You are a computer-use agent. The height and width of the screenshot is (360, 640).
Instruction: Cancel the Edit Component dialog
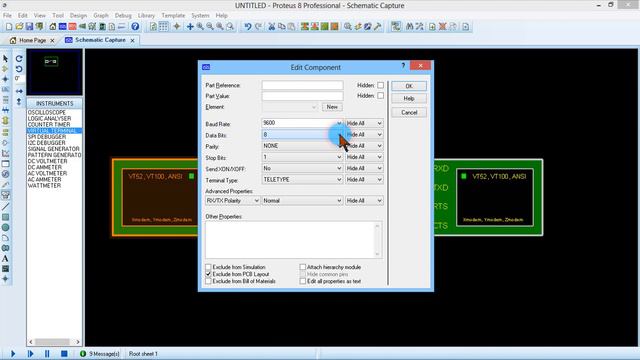point(409,113)
